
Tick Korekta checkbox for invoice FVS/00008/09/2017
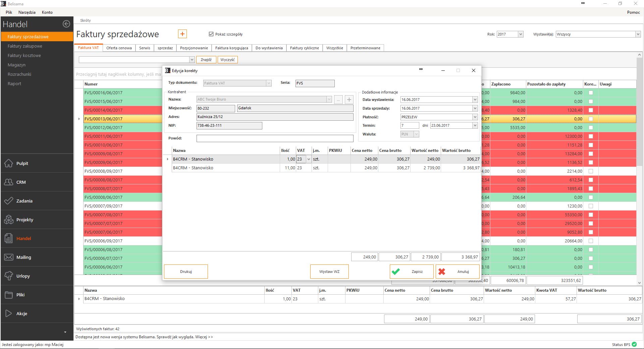(591, 171)
